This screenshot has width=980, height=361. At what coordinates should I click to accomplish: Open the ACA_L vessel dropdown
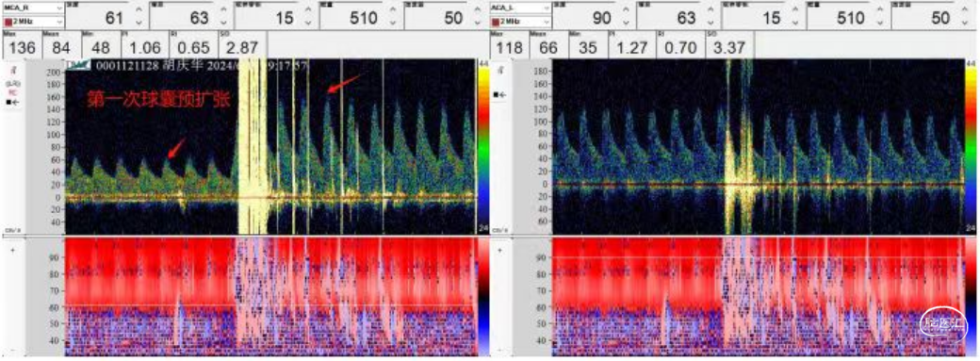pyautogui.click(x=520, y=8)
